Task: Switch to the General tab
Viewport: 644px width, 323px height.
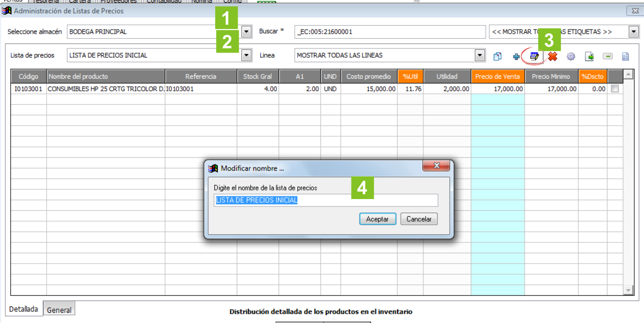Action: 60,310
